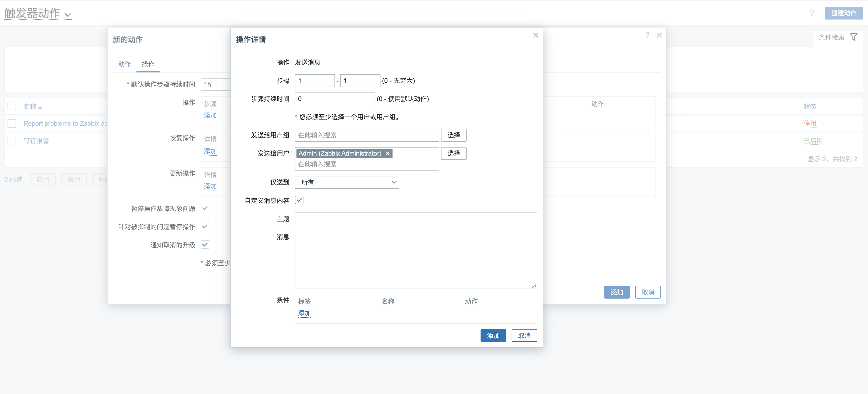
Task: Close the 操作详情 dialog
Action: click(535, 35)
